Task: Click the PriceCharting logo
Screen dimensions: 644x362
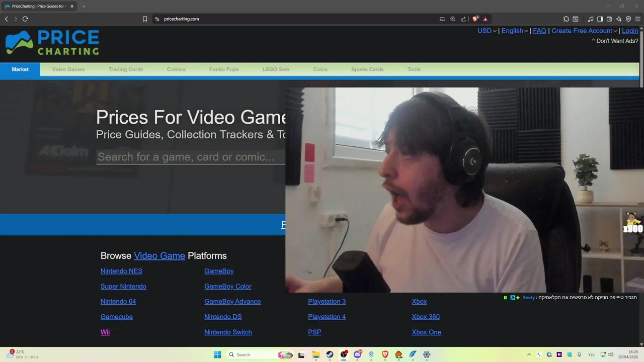Action: (x=52, y=43)
